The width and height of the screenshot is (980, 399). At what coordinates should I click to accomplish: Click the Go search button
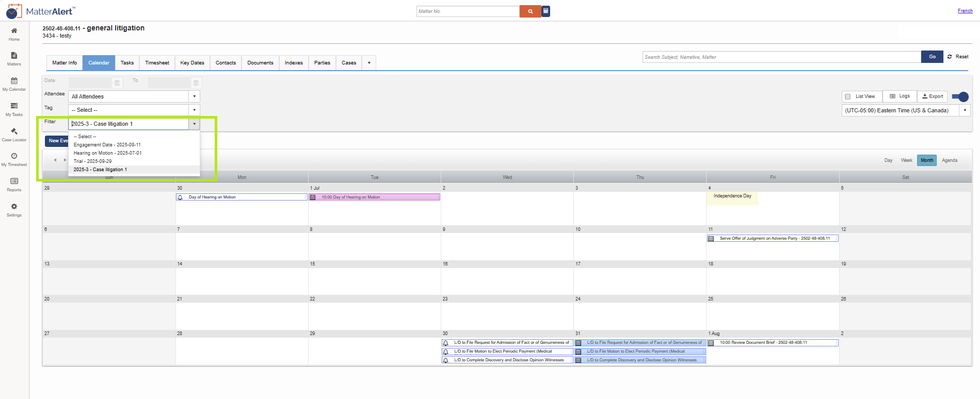[932, 57]
